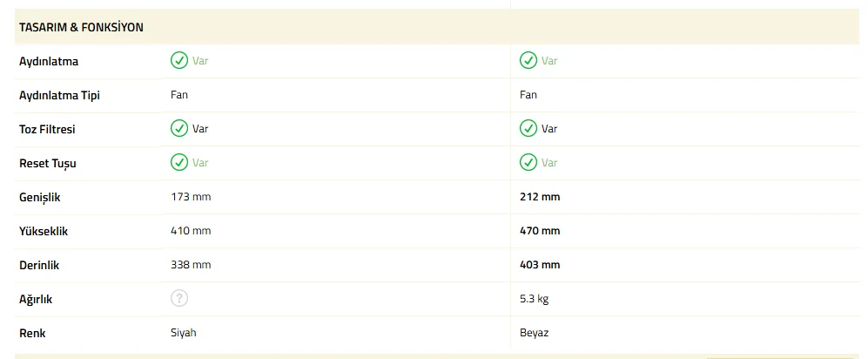Viewport: 868px width, 359px height.
Task: Select the Aydınlatma Tipi row label
Action: 59,95
